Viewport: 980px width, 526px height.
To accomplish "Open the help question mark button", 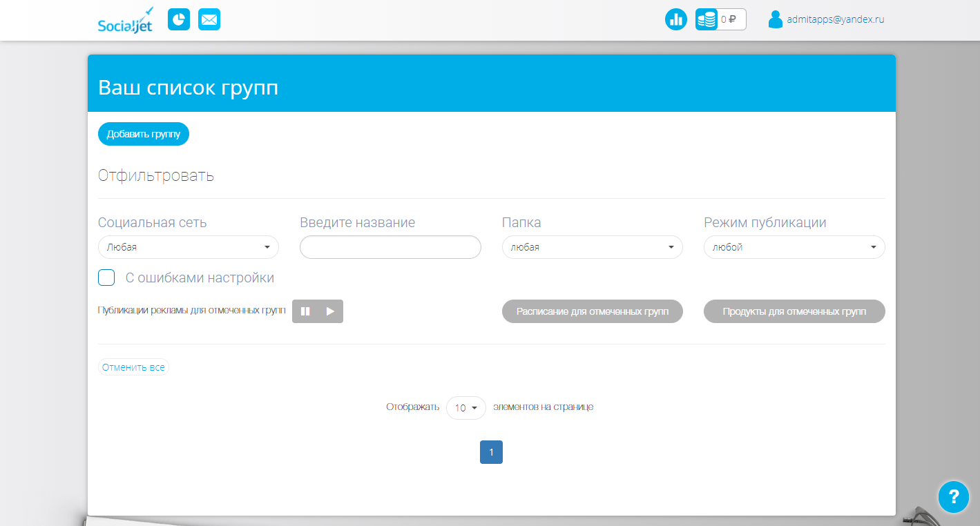I will tap(954, 496).
